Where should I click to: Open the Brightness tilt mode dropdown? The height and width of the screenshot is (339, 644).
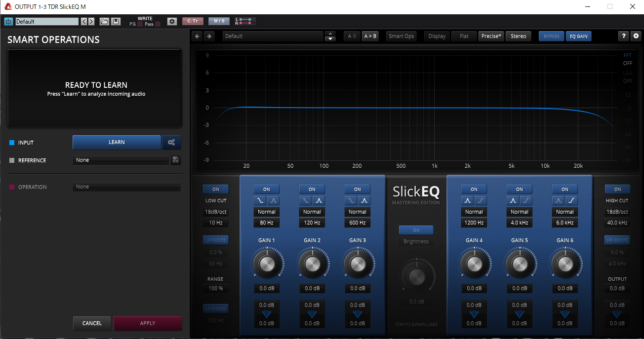pos(416,242)
